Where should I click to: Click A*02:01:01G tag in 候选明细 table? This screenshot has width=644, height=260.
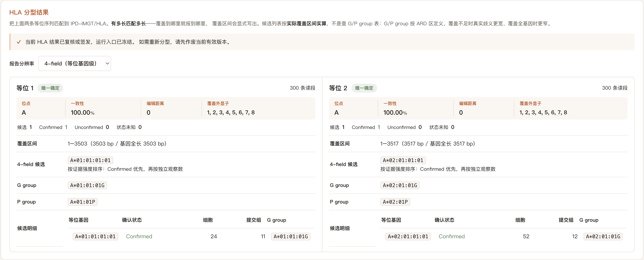coord(603,236)
